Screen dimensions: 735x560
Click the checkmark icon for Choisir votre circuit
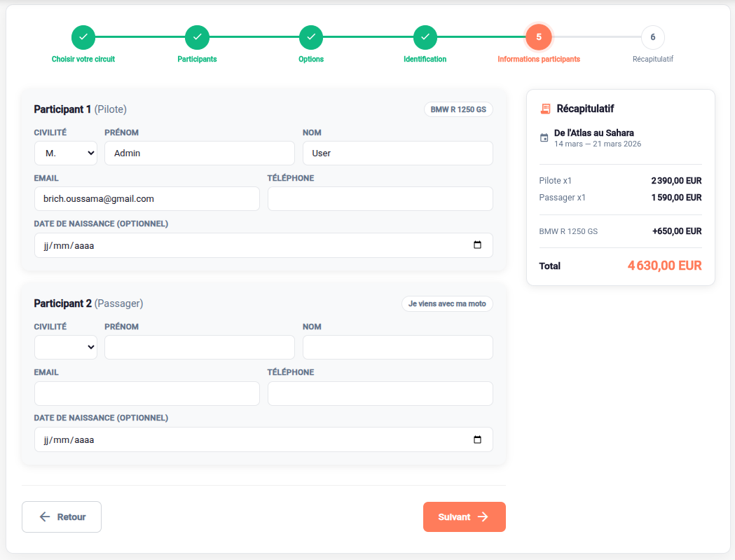coord(83,37)
